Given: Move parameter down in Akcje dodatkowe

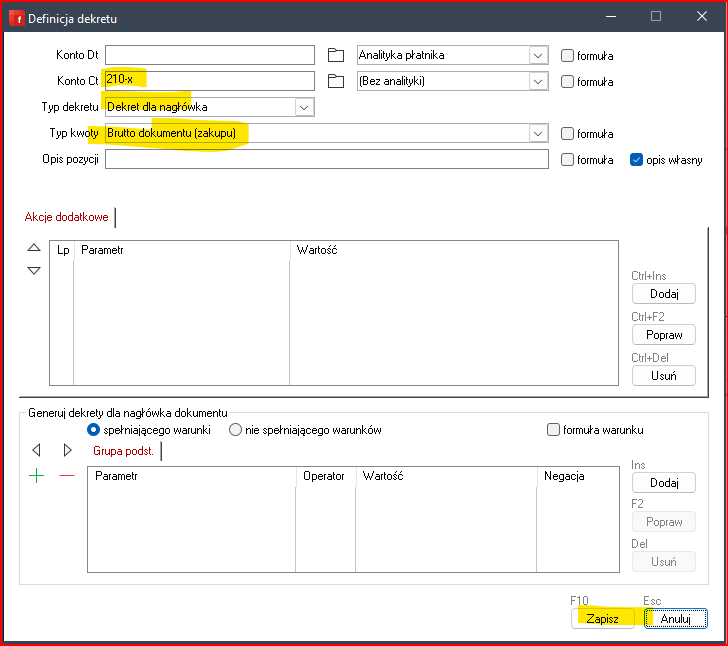Looking at the screenshot, I should [34, 270].
